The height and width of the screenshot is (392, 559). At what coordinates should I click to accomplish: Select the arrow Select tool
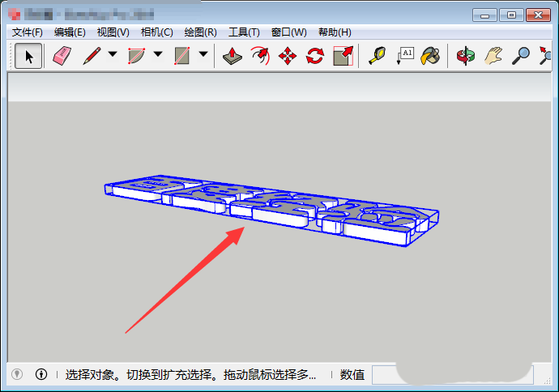click(28, 56)
